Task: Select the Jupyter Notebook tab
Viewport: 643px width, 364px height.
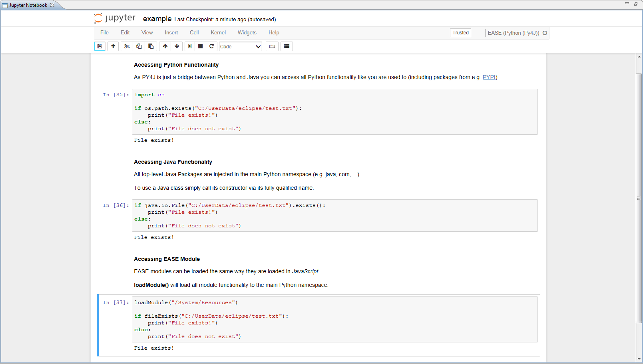Action: (28, 5)
